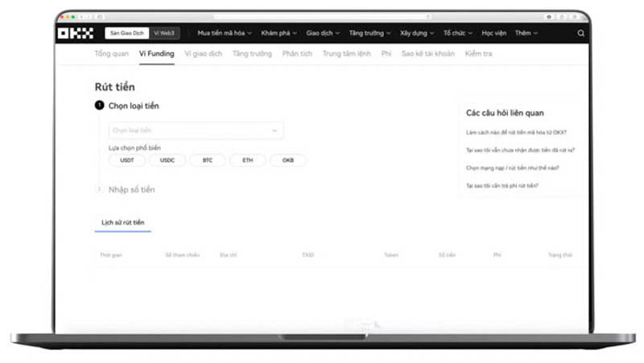Choose the USDC quick option

[x=167, y=160]
